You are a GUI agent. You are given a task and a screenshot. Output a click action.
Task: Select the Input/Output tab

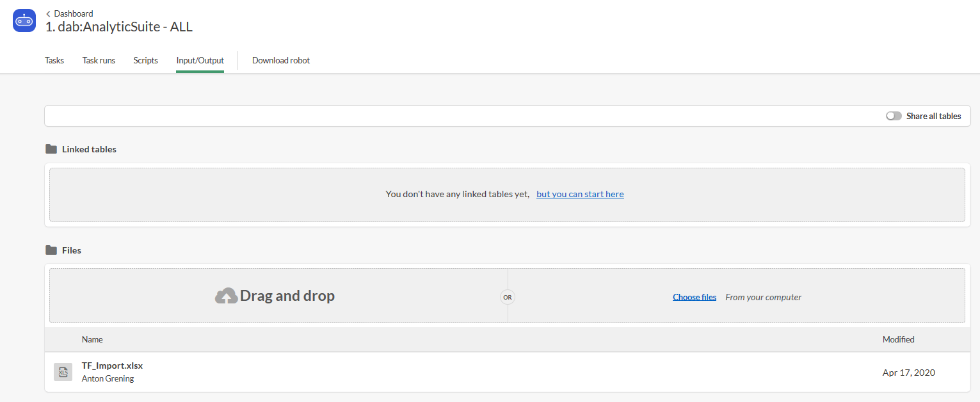tap(200, 60)
